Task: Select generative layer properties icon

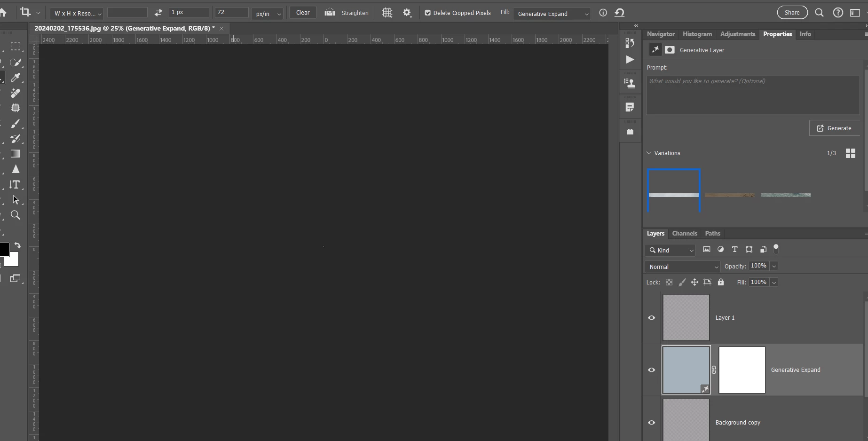Action: tap(655, 50)
